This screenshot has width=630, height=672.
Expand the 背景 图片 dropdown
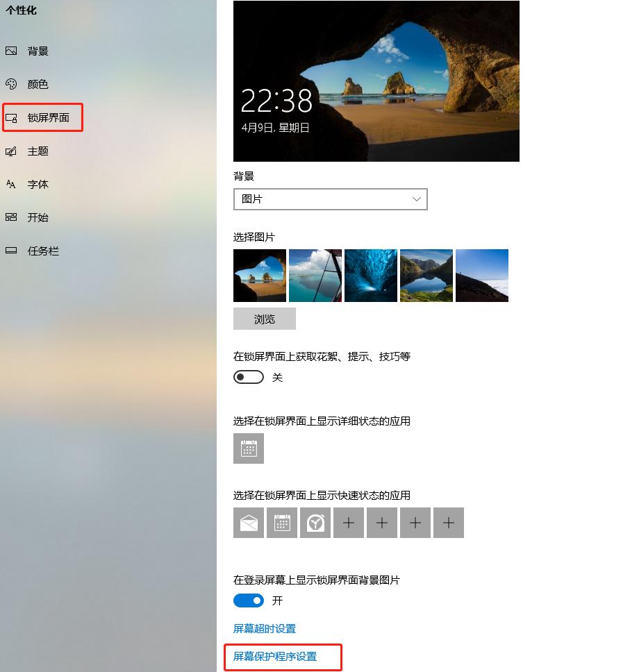(x=330, y=199)
